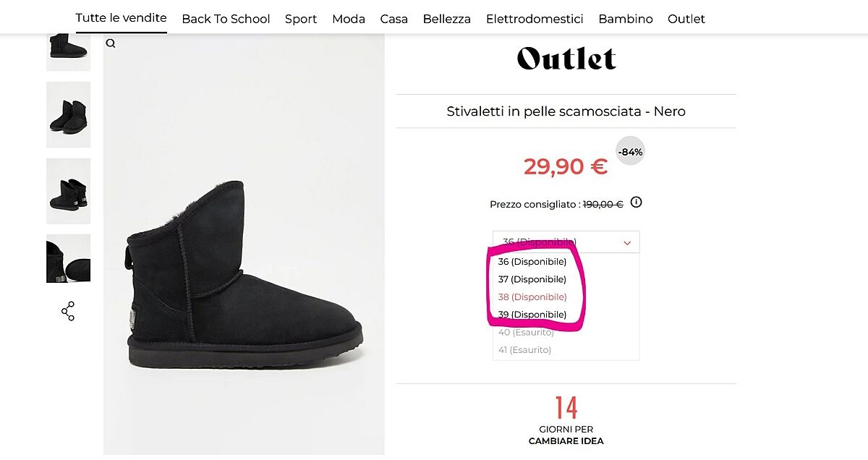868x460 pixels.
Task: Click the magnifier zoom icon on product image
Action: tap(111, 43)
